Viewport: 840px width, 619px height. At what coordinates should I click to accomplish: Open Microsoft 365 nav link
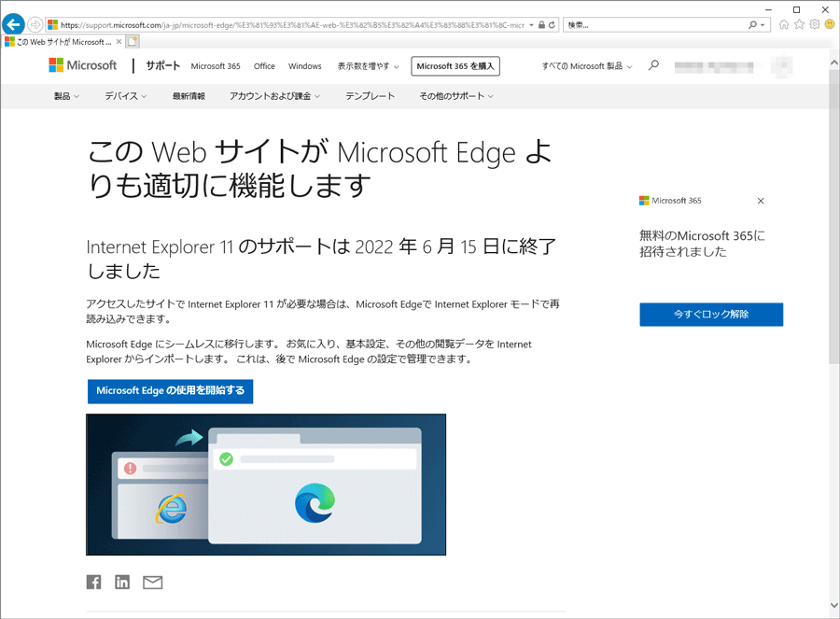[x=216, y=66]
